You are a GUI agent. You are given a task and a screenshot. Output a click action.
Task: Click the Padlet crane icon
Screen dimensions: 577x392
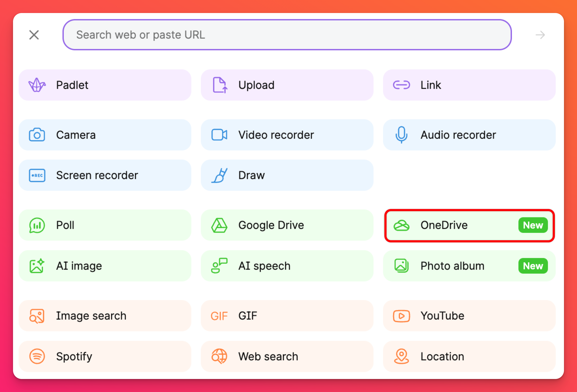click(x=37, y=85)
